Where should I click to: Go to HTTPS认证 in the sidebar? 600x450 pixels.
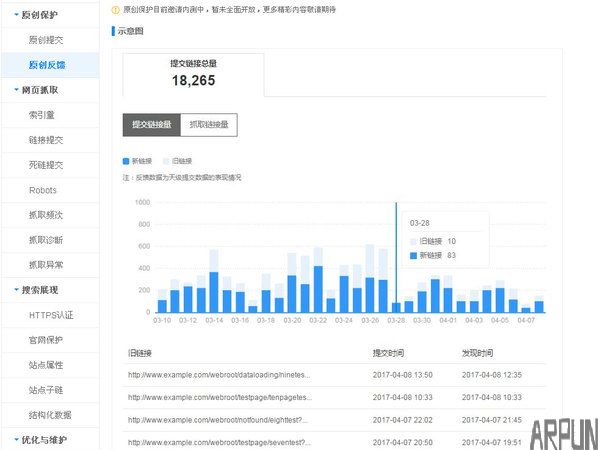(51, 315)
